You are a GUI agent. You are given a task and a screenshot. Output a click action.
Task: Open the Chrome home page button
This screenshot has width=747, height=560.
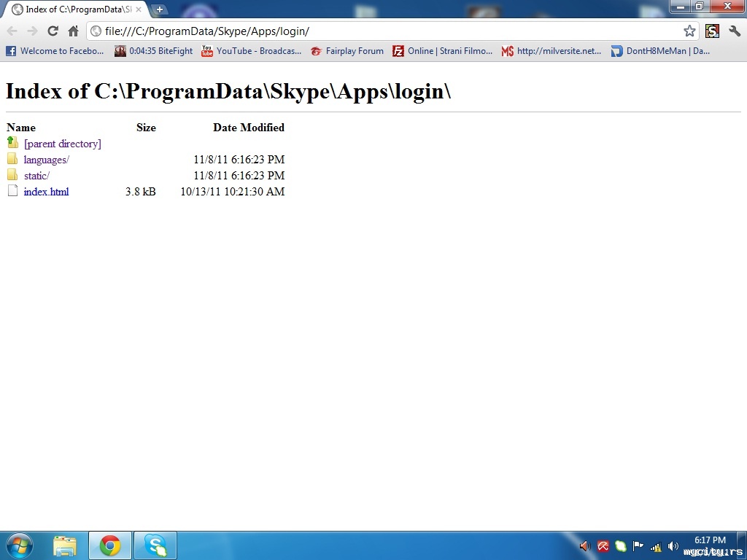pyautogui.click(x=73, y=31)
